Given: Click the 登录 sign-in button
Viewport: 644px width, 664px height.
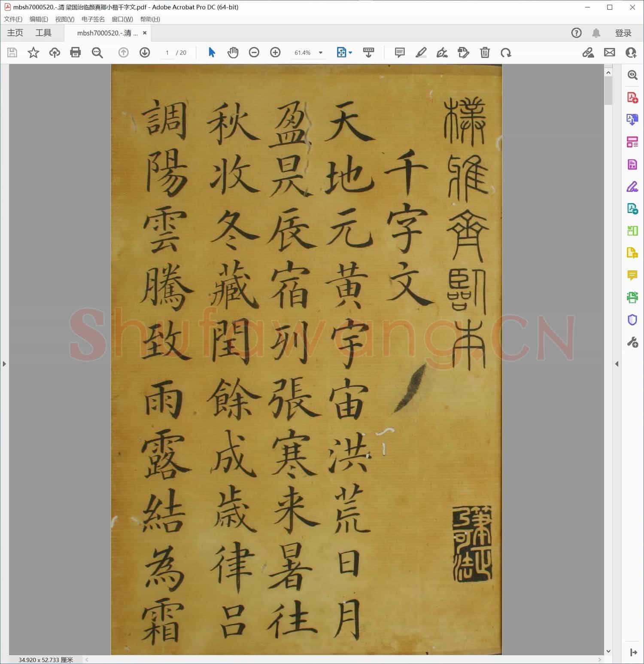Looking at the screenshot, I should point(624,33).
